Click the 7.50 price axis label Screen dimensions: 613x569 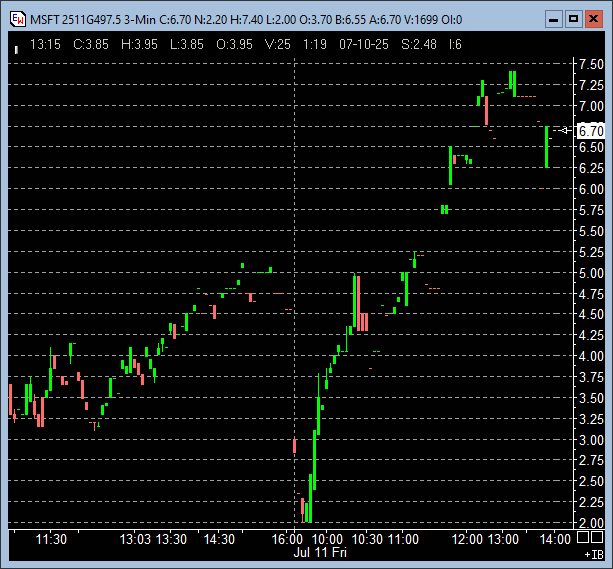(x=591, y=64)
